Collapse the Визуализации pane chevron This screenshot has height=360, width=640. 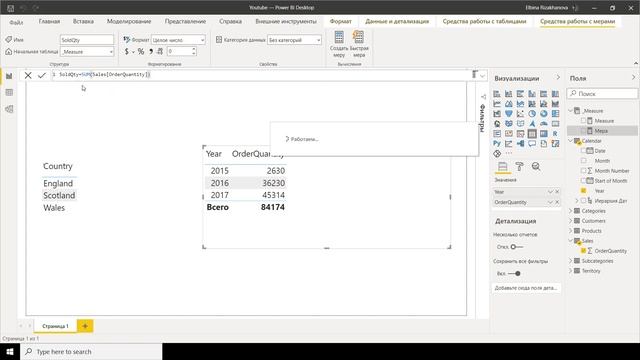click(558, 78)
